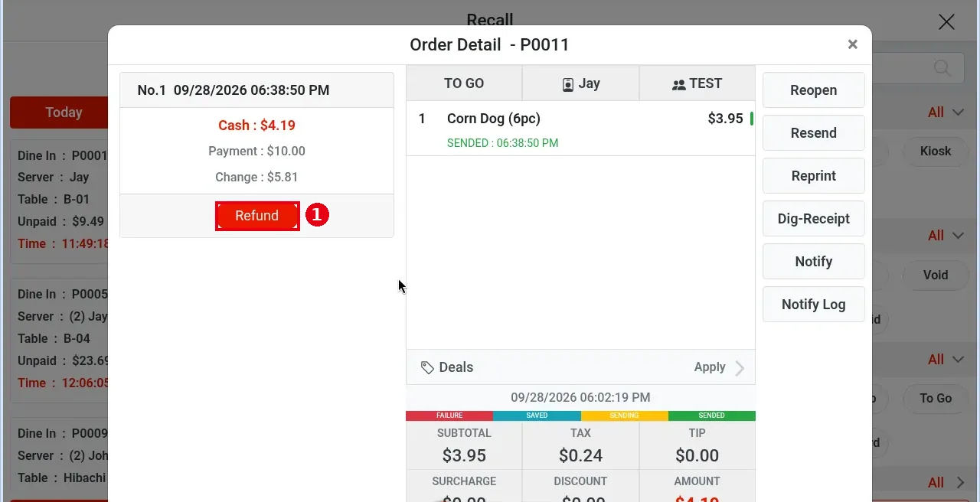Click the yellow SENDING status legend
Screen dimensions: 980x502
point(624,416)
